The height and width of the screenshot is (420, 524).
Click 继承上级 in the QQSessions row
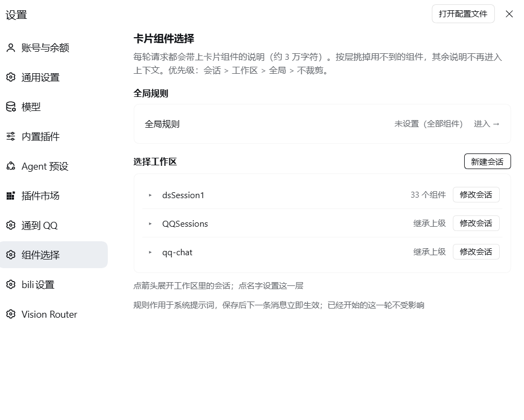[x=430, y=223]
